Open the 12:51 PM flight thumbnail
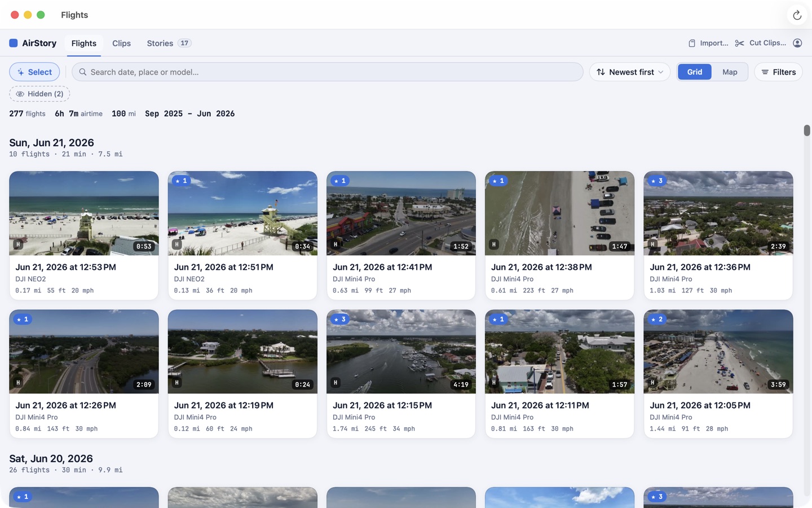The image size is (812, 508). click(x=242, y=213)
